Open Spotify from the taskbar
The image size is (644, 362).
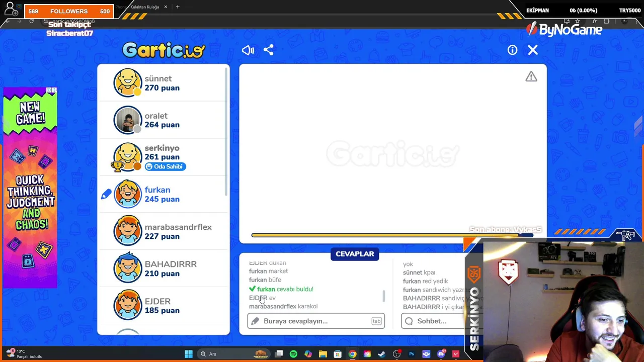coord(293,354)
